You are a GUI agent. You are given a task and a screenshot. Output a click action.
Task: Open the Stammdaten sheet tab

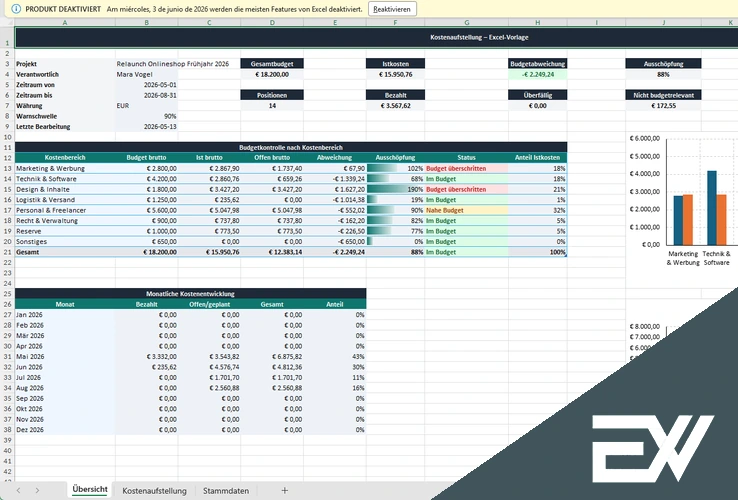tap(226, 491)
